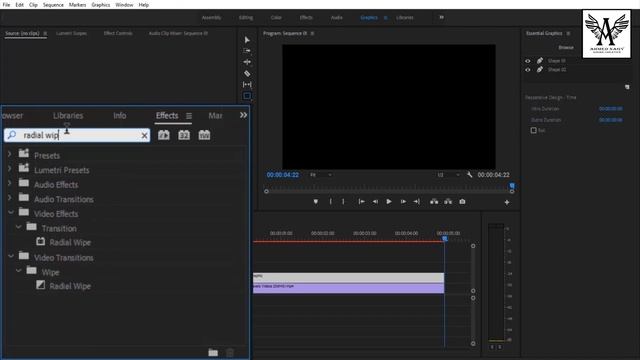
Task: Open the Edit menu
Action: click(x=19, y=5)
